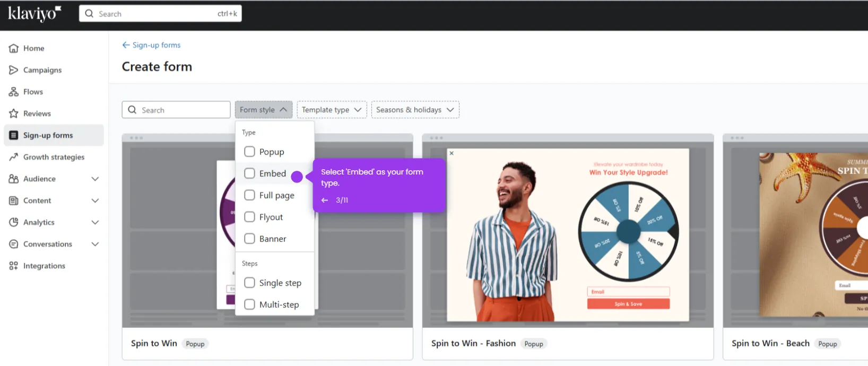The height and width of the screenshot is (366, 868).
Task: Enable the Flyout filter checkbox
Action: tap(249, 217)
